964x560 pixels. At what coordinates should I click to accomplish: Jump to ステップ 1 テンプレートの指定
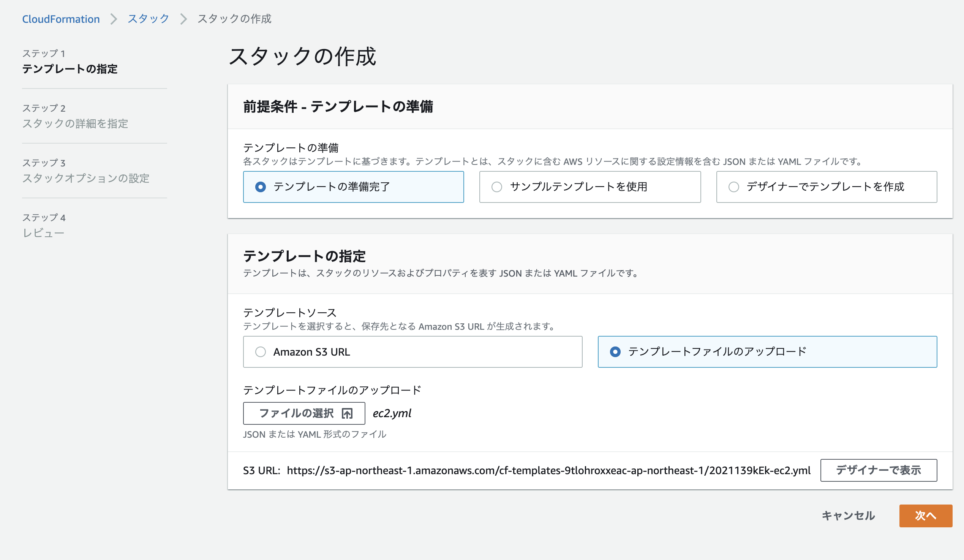point(71,70)
